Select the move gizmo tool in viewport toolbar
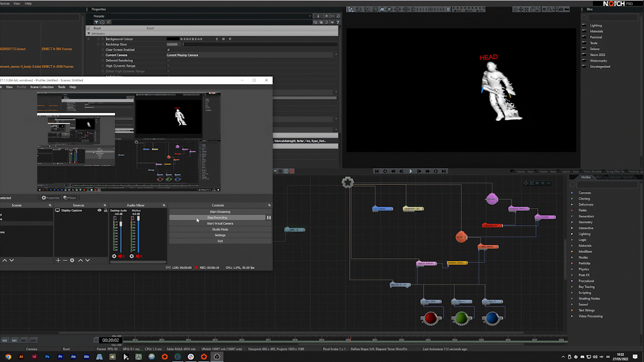Viewport: 644px width, 362px height. (x=351, y=9)
